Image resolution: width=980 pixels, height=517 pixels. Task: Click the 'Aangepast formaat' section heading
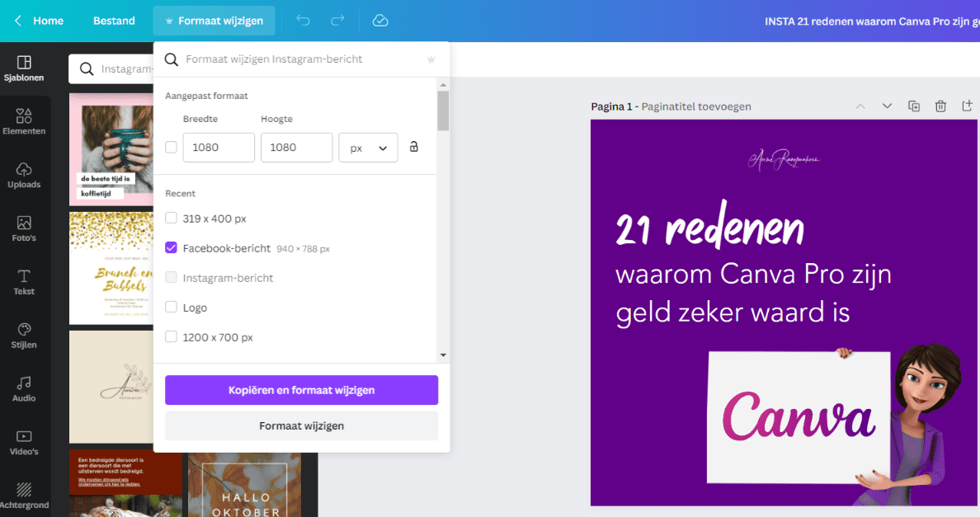[206, 96]
